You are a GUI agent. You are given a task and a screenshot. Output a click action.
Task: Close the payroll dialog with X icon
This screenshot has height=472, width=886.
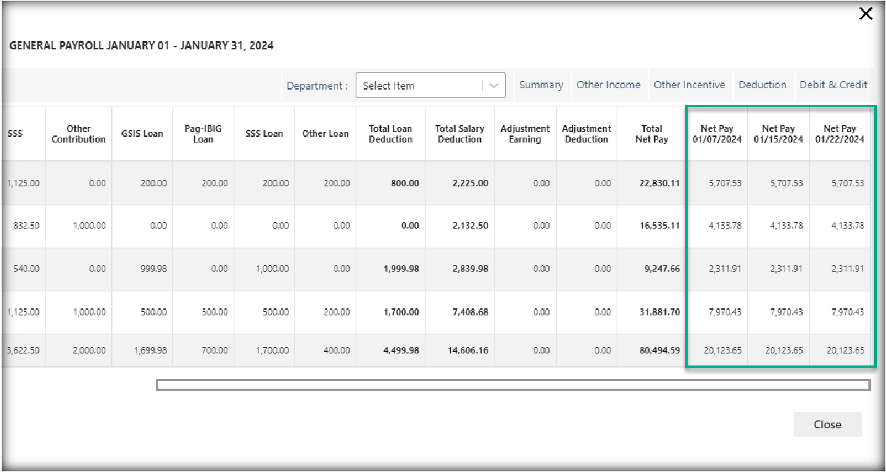866,13
